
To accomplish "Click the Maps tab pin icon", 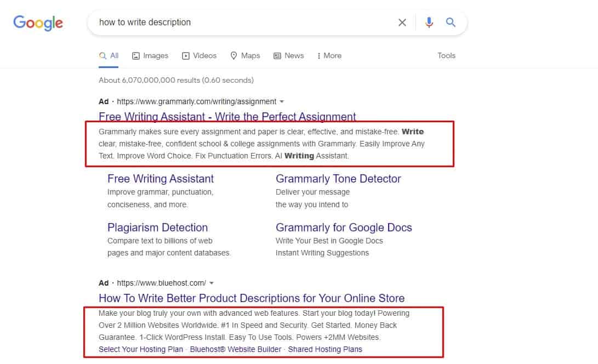I will point(234,56).
